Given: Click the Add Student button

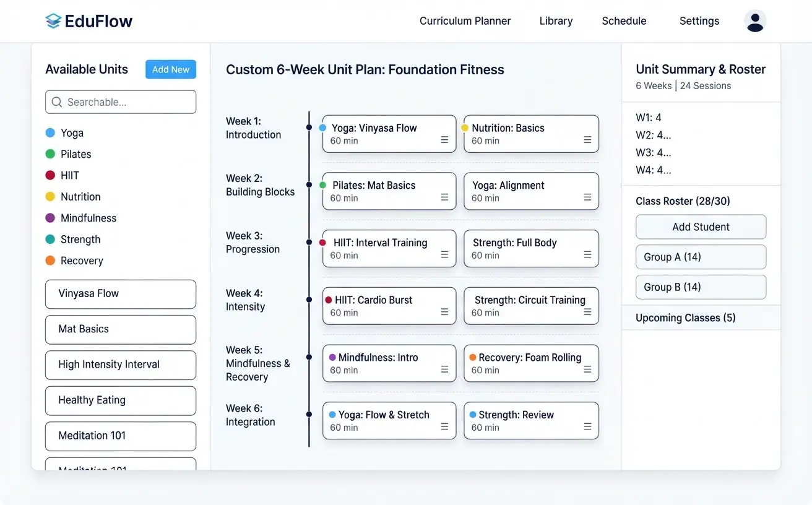Looking at the screenshot, I should pos(701,227).
